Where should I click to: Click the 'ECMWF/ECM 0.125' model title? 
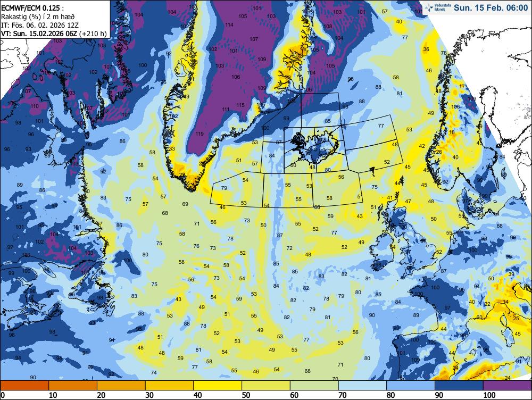point(32,8)
